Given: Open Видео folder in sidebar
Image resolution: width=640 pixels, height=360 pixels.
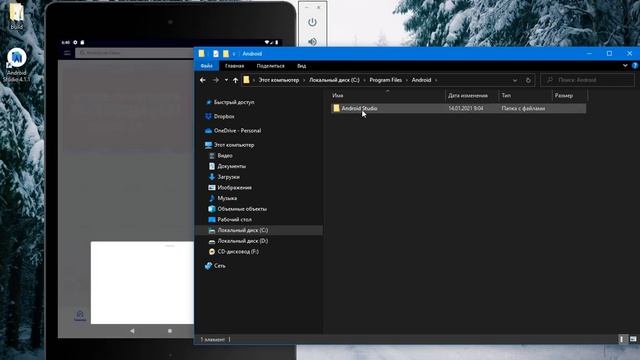Looking at the screenshot, I should click(x=224, y=156).
